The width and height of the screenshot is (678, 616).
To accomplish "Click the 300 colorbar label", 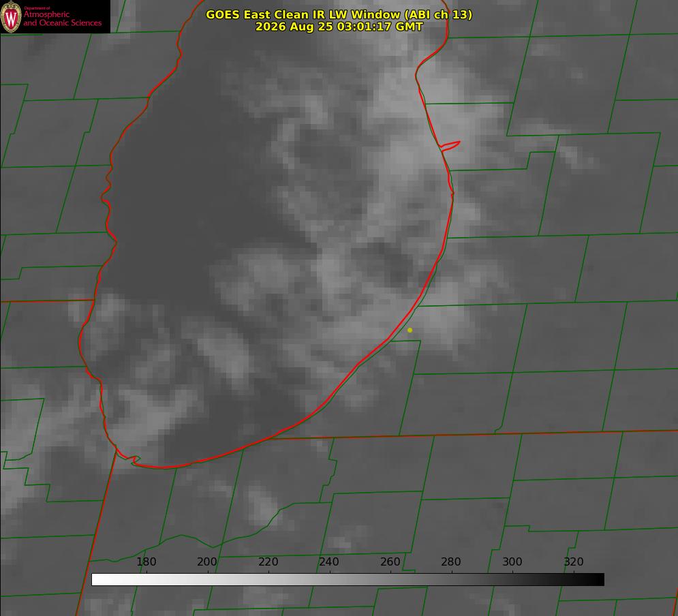I will (x=512, y=561).
